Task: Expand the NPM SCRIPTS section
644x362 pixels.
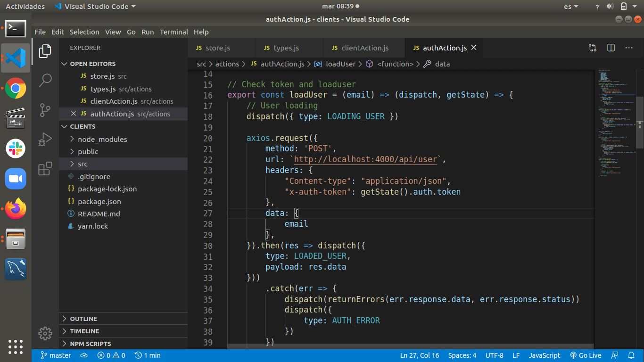Action: tap(91, 344)
